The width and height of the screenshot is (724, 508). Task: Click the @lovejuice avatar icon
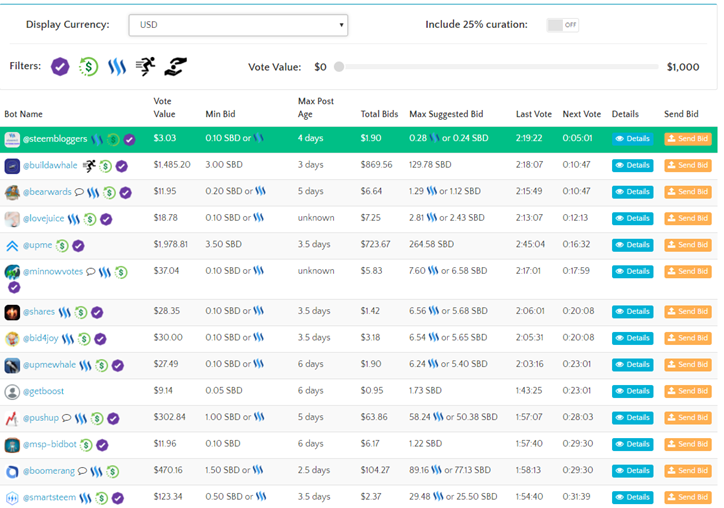(12, 219)
